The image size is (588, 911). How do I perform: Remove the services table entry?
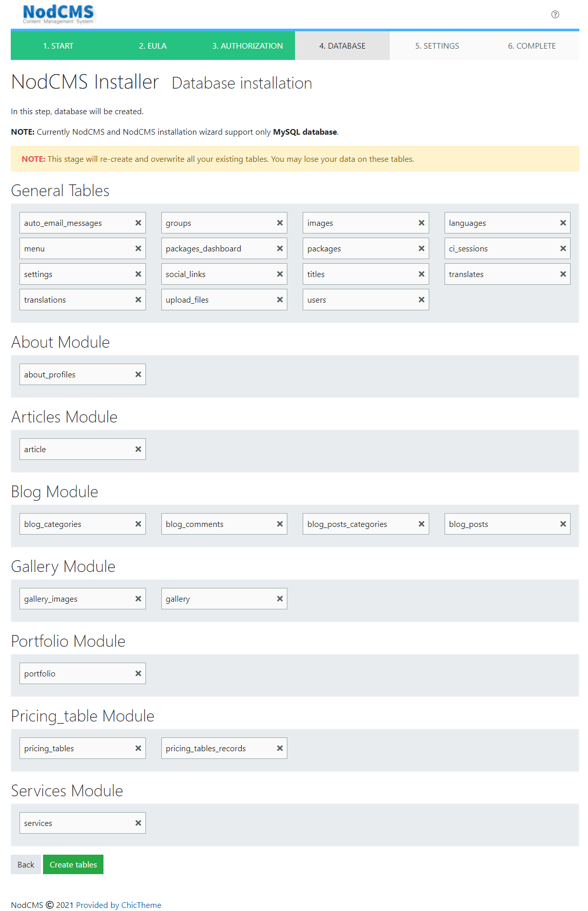(x=138, y=823)
